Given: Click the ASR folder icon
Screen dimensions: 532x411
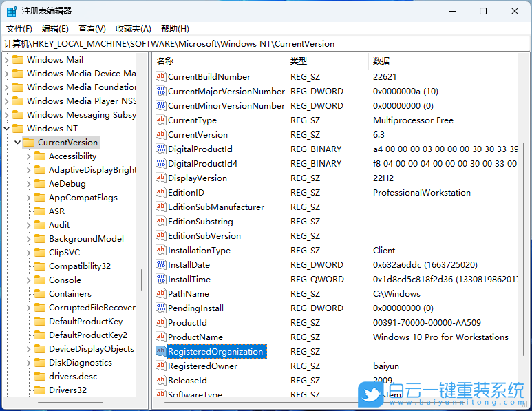Looking at the screenshot, I should coord(40,211).
